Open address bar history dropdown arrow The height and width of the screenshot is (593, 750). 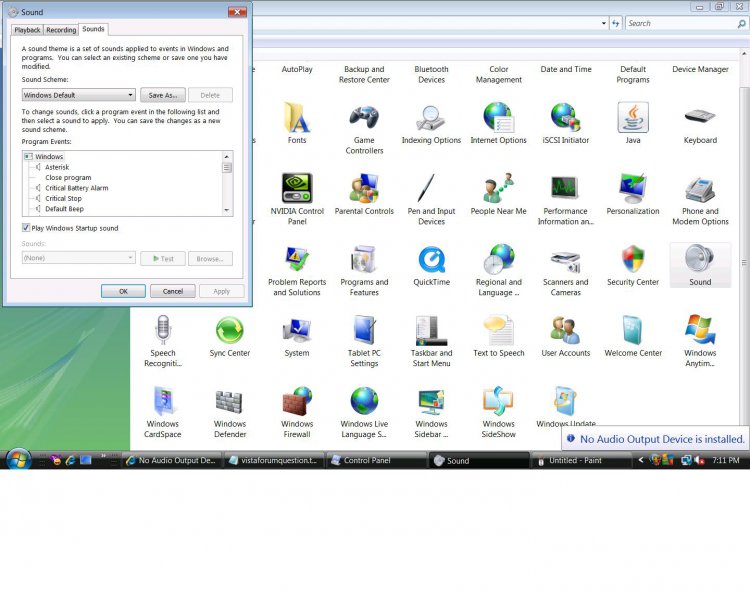[x=604, y=23]
